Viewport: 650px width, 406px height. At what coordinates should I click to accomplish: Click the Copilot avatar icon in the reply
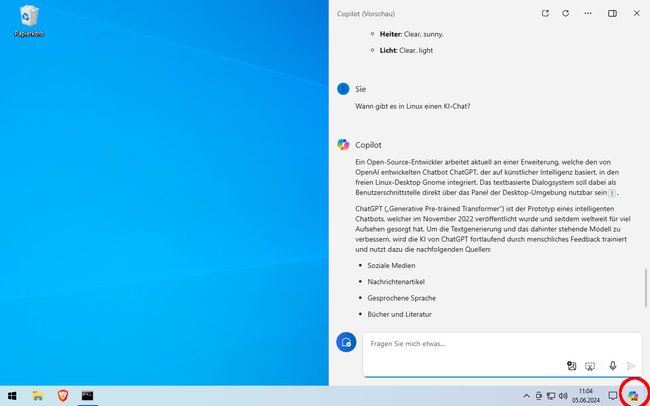point(343,145)
